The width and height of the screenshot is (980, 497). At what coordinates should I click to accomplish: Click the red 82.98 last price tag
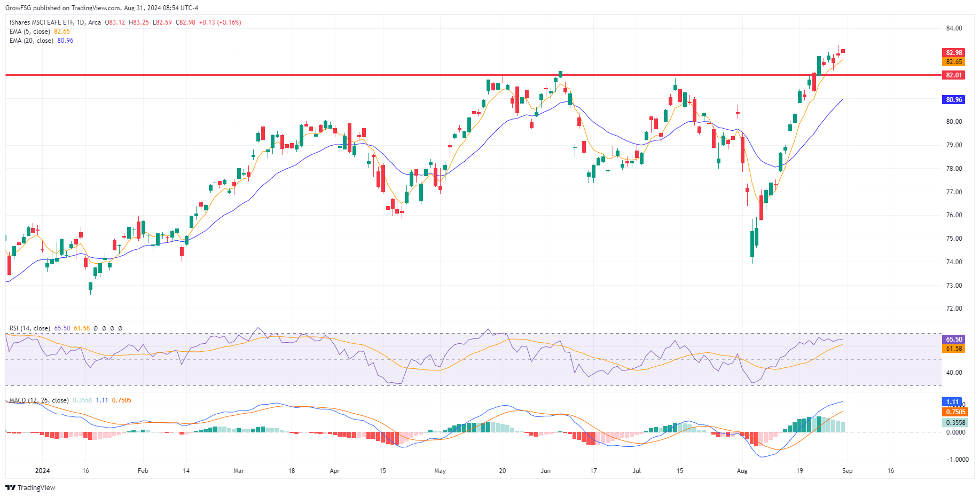click(x=953, y=52)
